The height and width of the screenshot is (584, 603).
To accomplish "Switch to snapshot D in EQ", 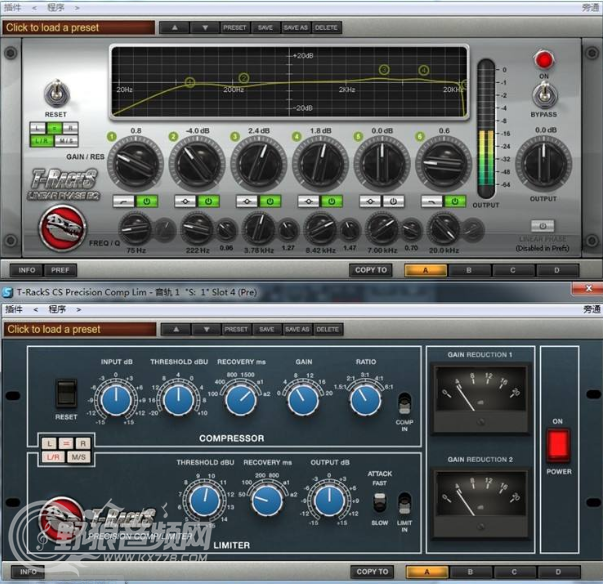I will 557,270.
